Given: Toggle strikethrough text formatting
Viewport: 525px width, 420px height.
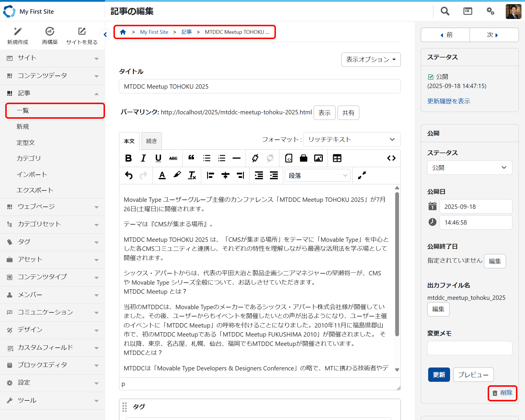Looking at the screenshot, I should (173, 158).
